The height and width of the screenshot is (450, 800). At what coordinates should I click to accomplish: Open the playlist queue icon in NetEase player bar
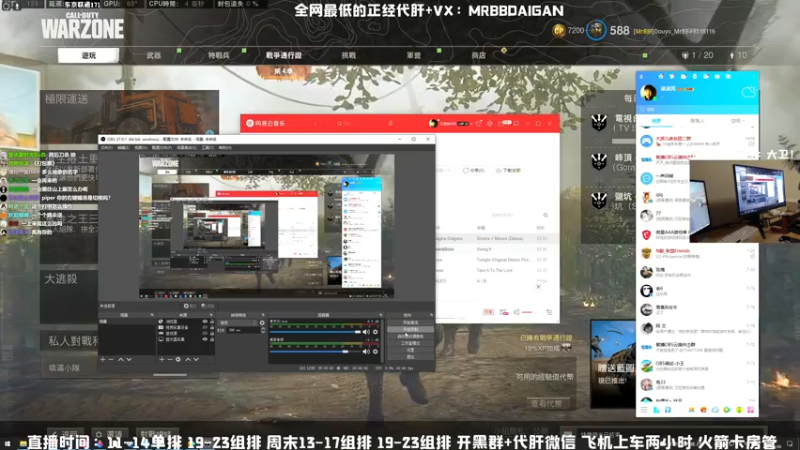point(549,312)
